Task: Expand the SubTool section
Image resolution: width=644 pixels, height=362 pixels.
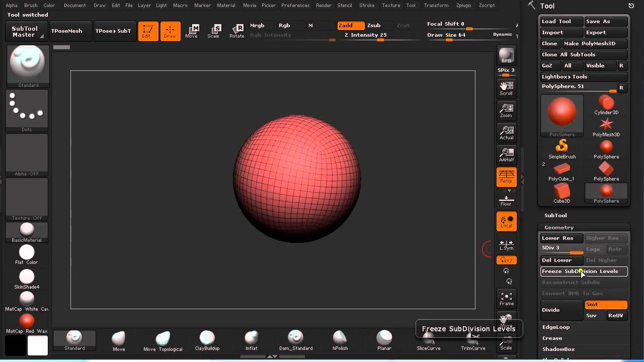Action: 555,215
